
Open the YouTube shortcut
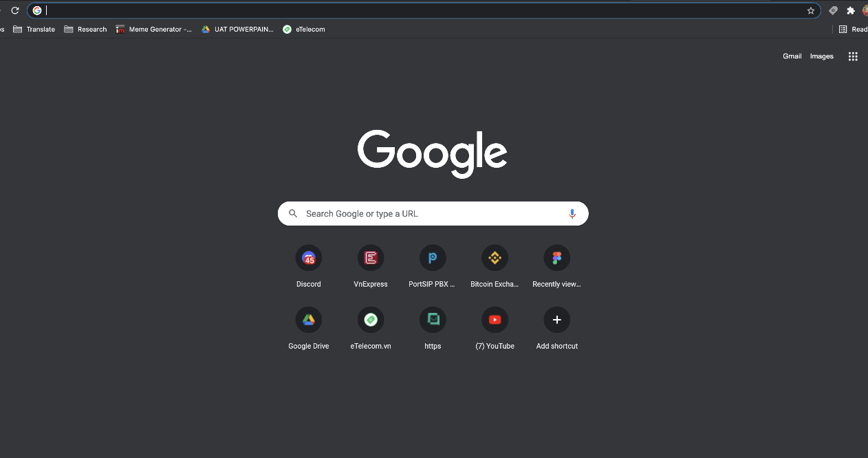[495, 320]
